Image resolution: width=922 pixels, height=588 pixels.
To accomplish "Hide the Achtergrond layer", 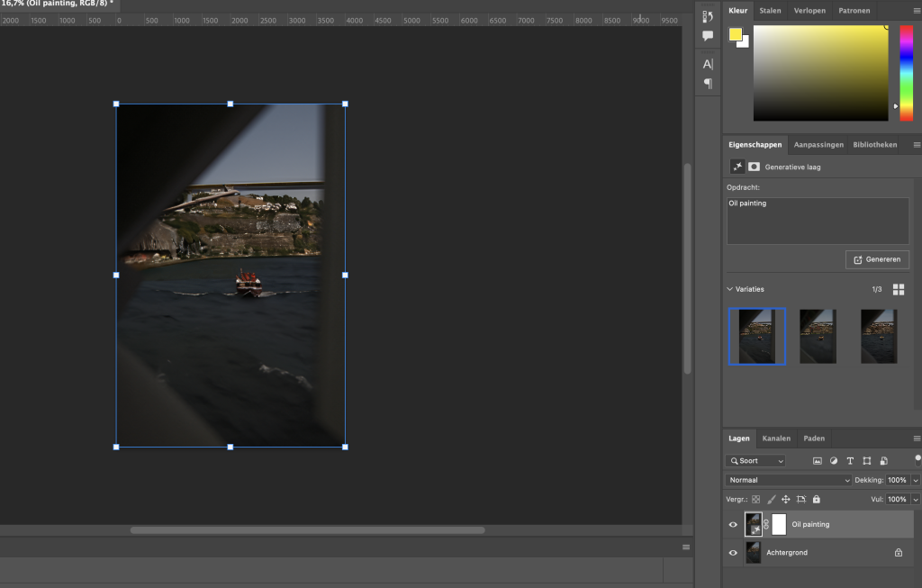I will (x=733, y=553).
